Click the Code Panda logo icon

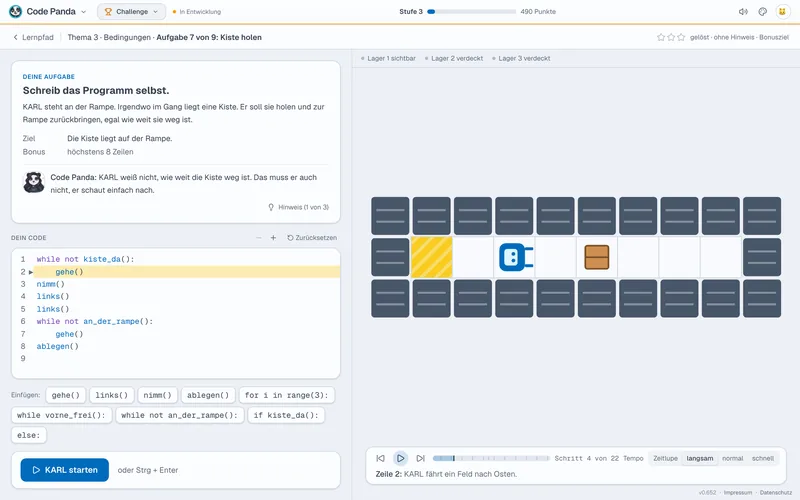[15, 11]
